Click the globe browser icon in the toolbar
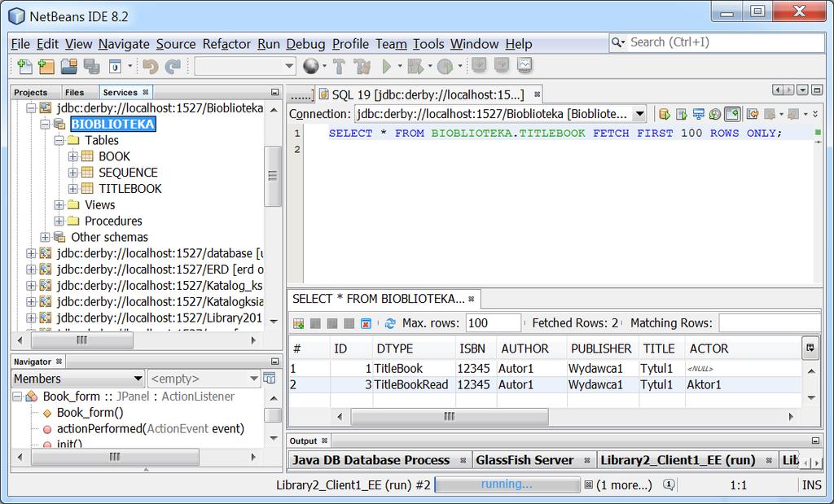The height and width of the screenshot is (504, 834). pos(310,67)
